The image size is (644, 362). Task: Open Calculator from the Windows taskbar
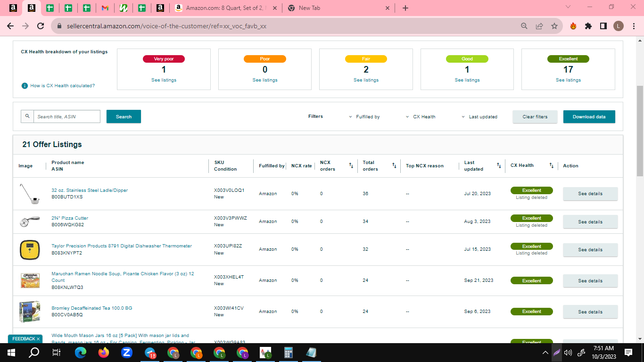tap(289, 353)
